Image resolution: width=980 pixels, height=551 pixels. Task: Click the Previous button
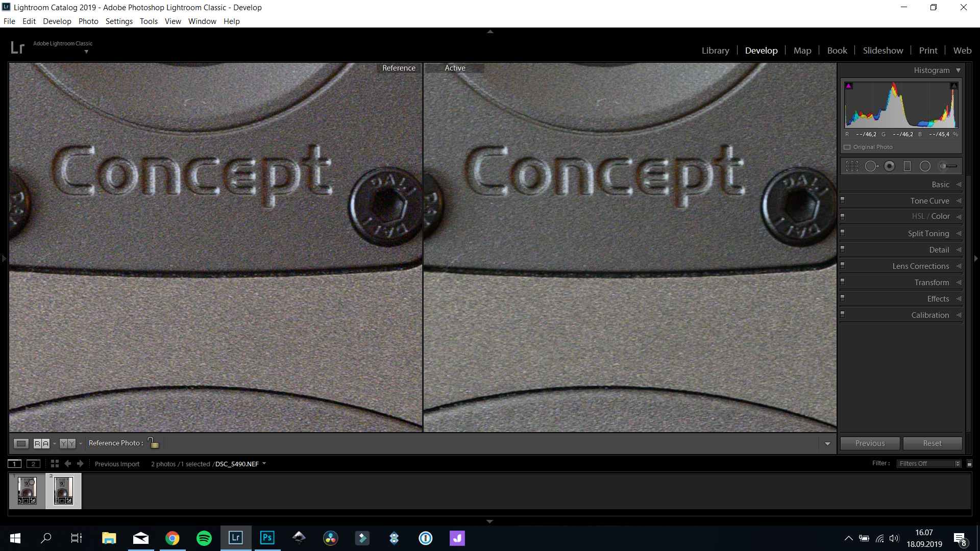(x=870, y=443)
